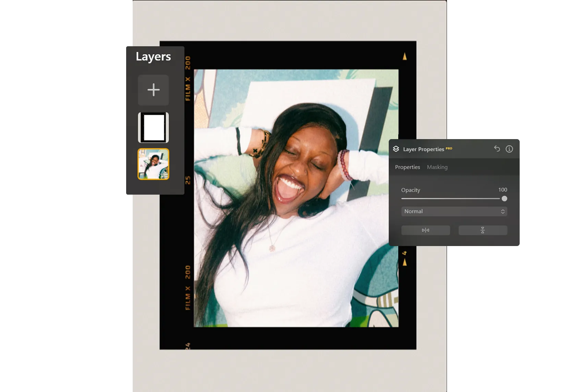
Task: Click the Opacity slider handle
Action: click(x=504, y=199)
